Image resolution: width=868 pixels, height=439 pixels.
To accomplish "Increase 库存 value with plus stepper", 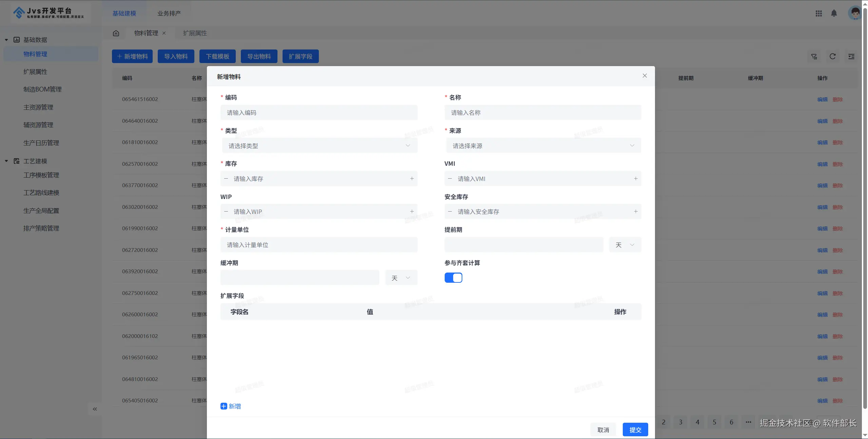I will pyautogui.click(x=412, y=179).
